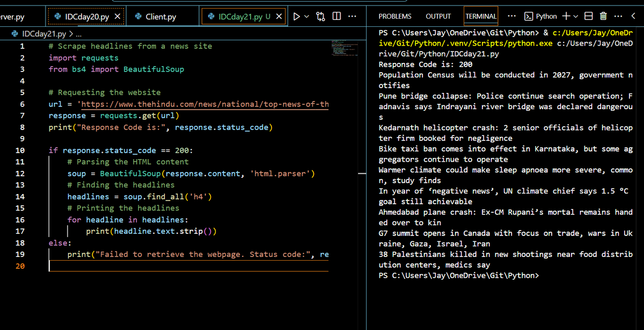Screen dimensions: 644x330
Task: Close the IDCday21.py tab
Action: pos(279,17)
